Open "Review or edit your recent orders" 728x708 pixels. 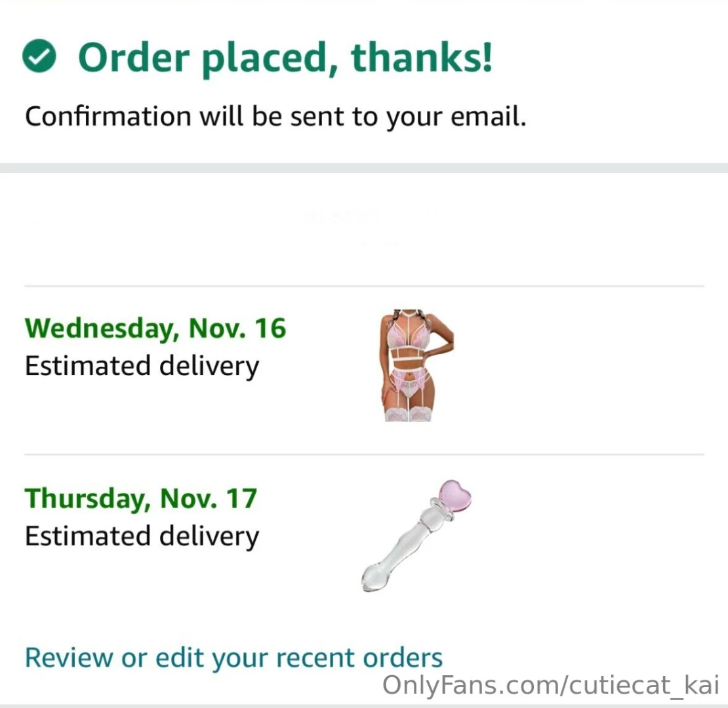233,657
